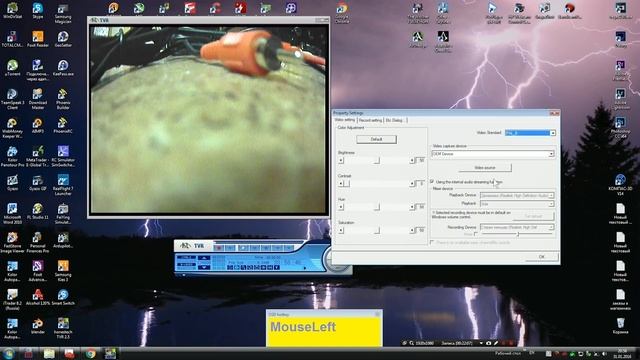The width and height of the screenshot is (640, 360).
Task: Open the MetaTrader desktop shortcut
Action: click(38, 156)
